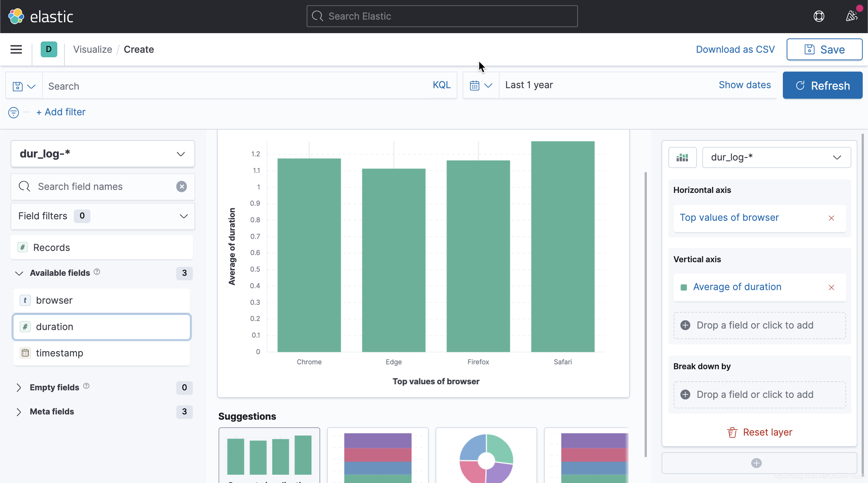Viewport: 868px width, 483px height.
Task: Click the refresh icon button
Action: [800, 85]
